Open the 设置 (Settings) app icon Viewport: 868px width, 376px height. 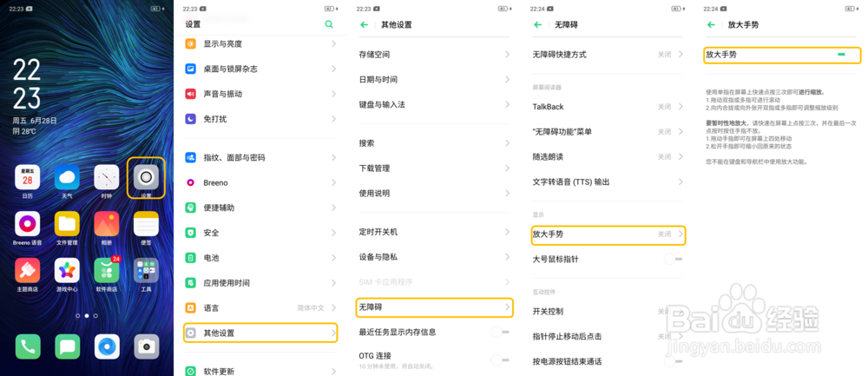point(146,178)
